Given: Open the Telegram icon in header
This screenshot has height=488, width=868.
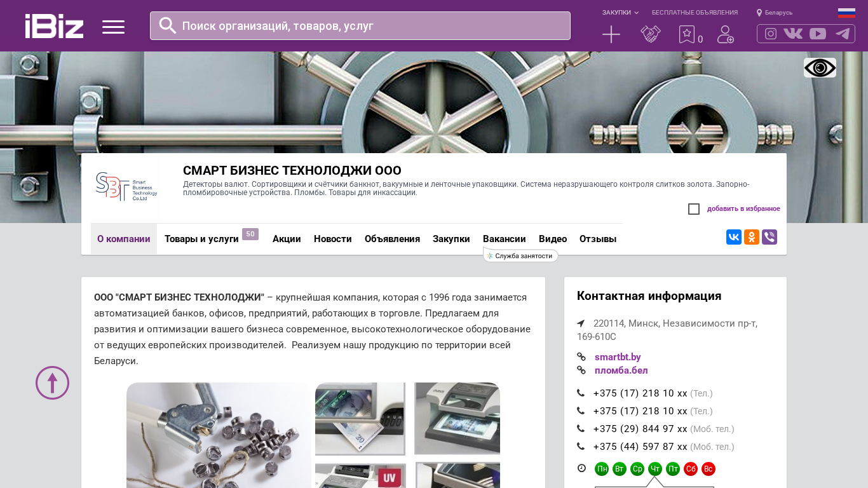Looking at the screenshot, I should click(843, 34).
